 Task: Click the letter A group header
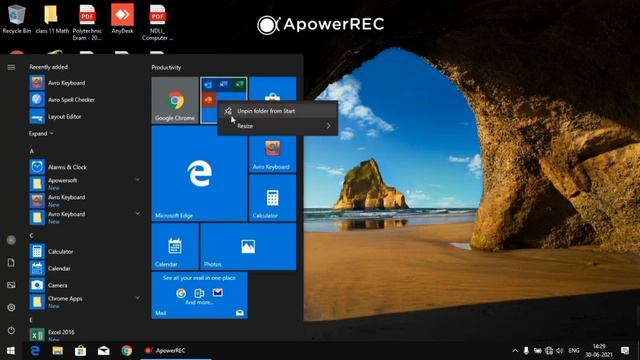(31, 151)
